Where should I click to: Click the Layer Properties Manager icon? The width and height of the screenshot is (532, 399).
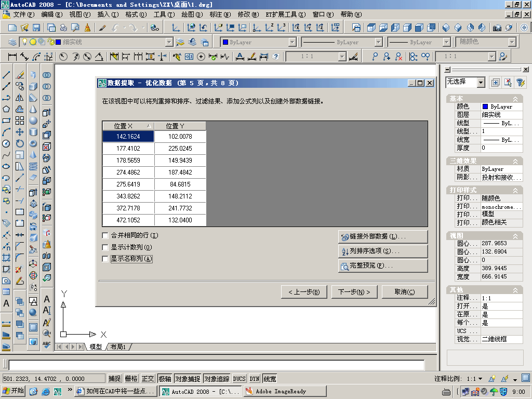tap(12, 42)
